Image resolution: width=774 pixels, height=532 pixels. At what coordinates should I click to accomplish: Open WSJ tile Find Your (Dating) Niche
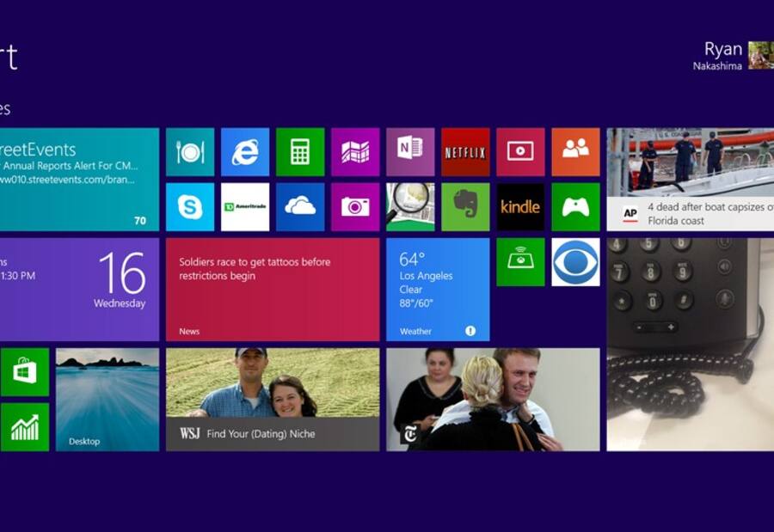[x=273, y=400]
